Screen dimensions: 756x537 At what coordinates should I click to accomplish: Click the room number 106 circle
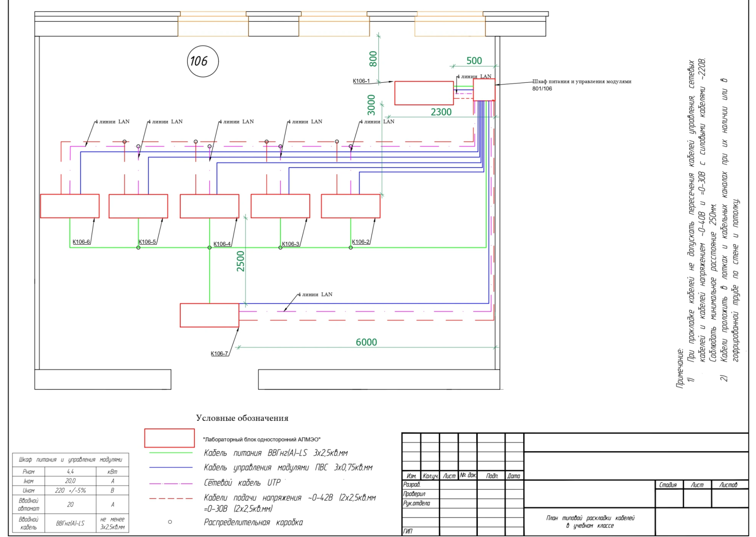pos(202,61)
